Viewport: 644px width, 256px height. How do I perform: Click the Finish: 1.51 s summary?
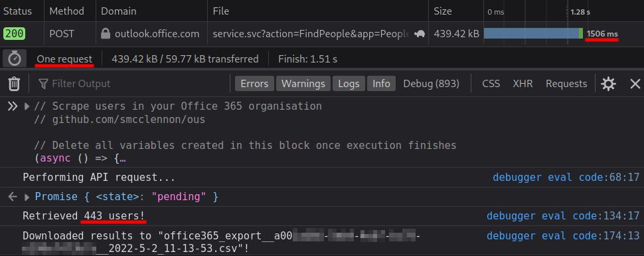click(x=307, y=59)
